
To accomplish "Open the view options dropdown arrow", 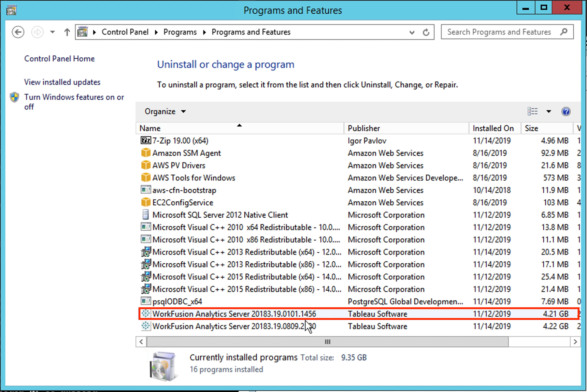I will (549, 111).
